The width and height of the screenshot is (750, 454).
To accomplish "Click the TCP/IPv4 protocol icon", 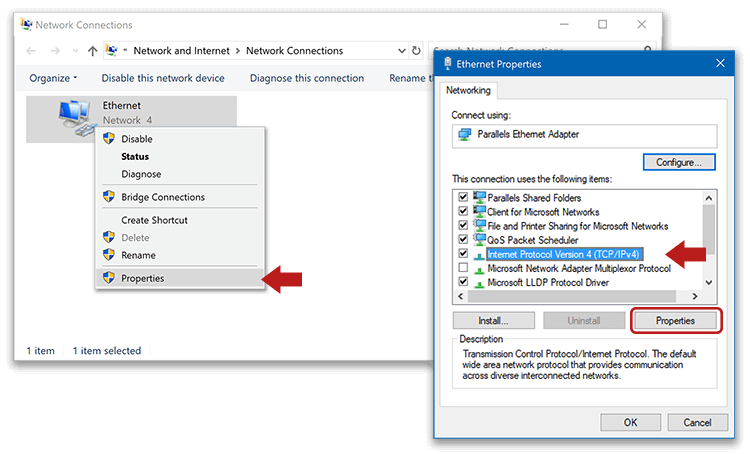I will 479,256.
